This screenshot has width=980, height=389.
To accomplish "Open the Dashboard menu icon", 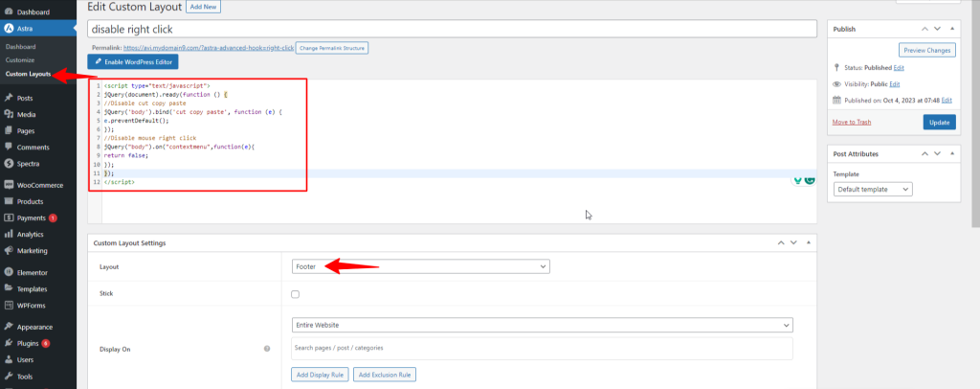I will pyautogui.click(x=8, y=11).
